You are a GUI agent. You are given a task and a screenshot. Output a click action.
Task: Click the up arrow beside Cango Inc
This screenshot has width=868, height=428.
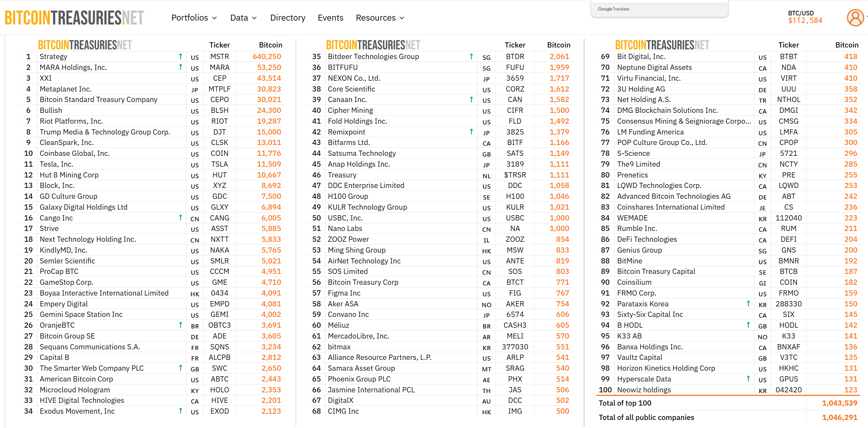tap(180, 218)
